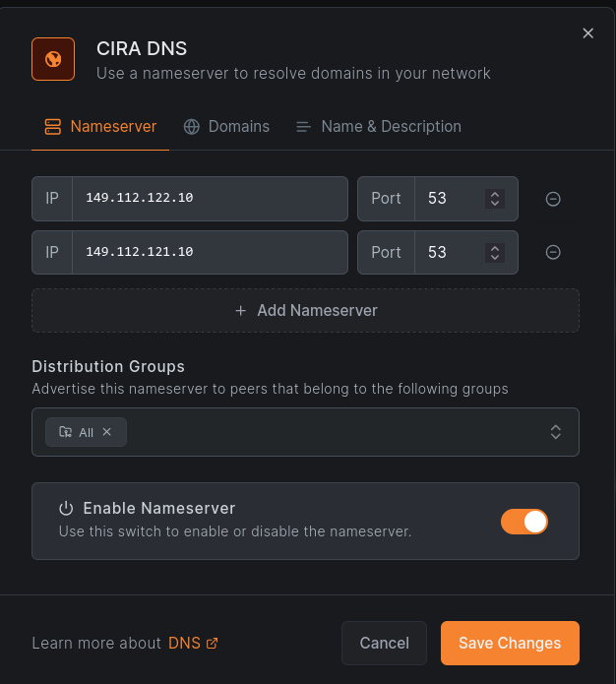Click the IP field containing 149.112.122.10
The width and height of the screenshot is (616, 684).
(x=209, y=199)
